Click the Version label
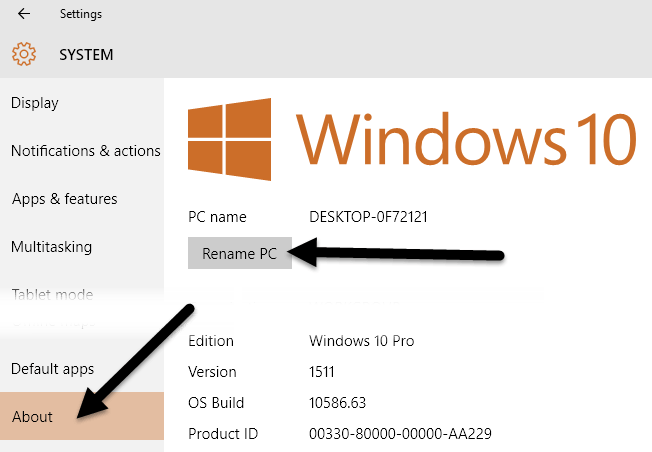The width and height of the screenshot is (652, 452). click(212, 372)
